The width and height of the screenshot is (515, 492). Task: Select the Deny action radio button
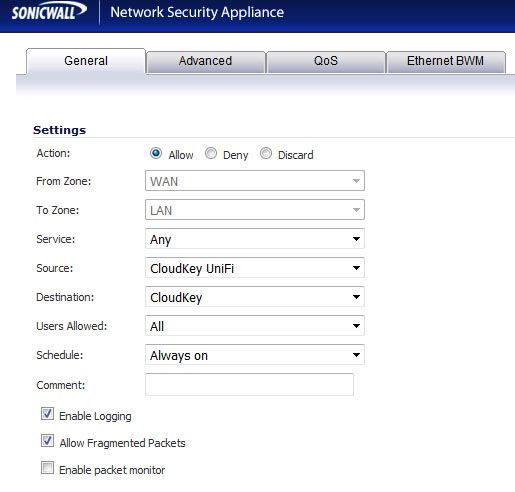(211, 154)
